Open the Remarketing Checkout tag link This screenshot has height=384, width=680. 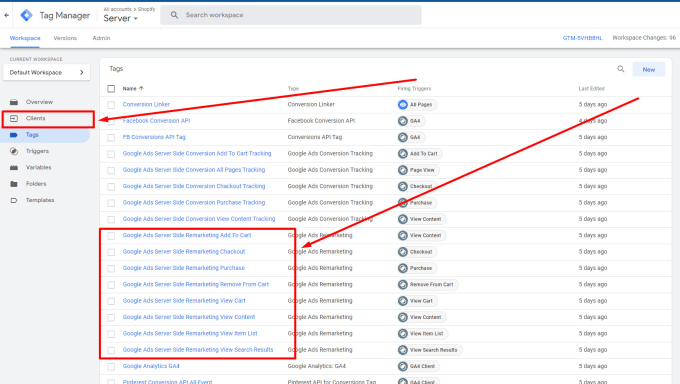184,252
